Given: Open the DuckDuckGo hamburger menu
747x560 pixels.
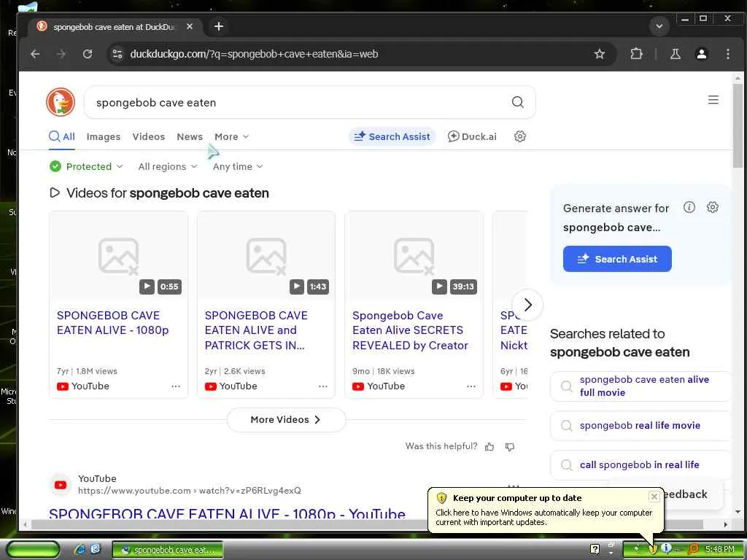Looking at the screenshot, I should [x=713, y=100].
